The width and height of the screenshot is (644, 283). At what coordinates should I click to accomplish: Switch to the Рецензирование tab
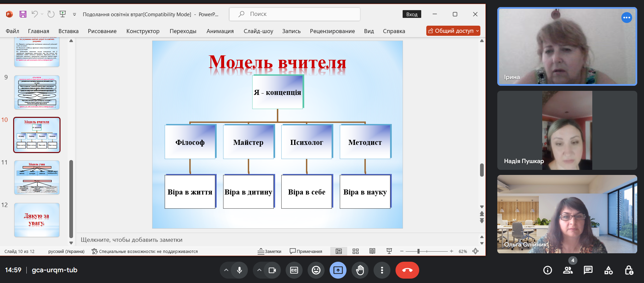(x=332, y=31)
